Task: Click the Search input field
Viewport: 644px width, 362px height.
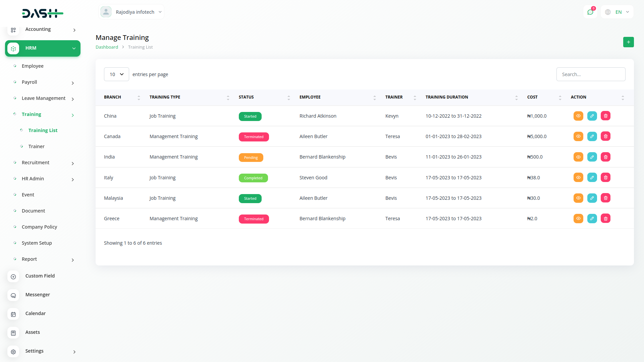Action: [591, 74]
